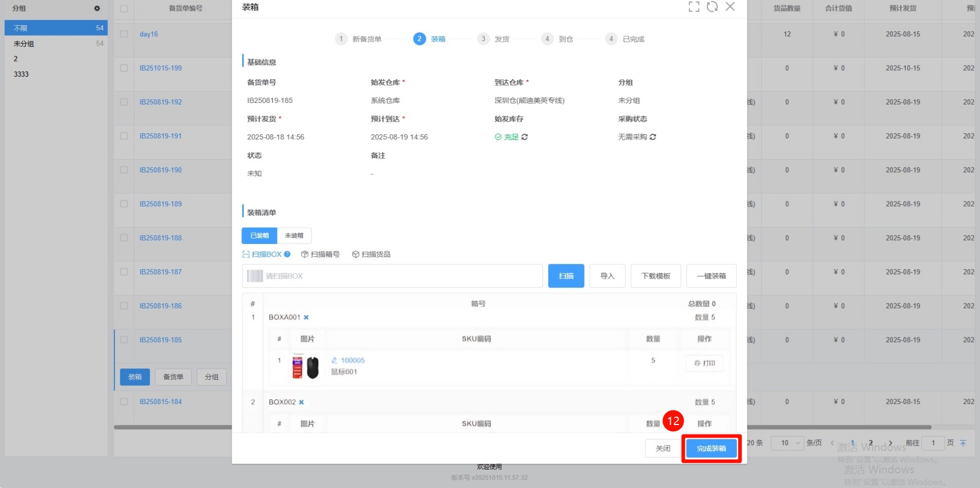The height and width of the screenshot is (488, 980).
Task: Refresh the 始发库存 stock status icon
Action: click(x=525, y=137)
